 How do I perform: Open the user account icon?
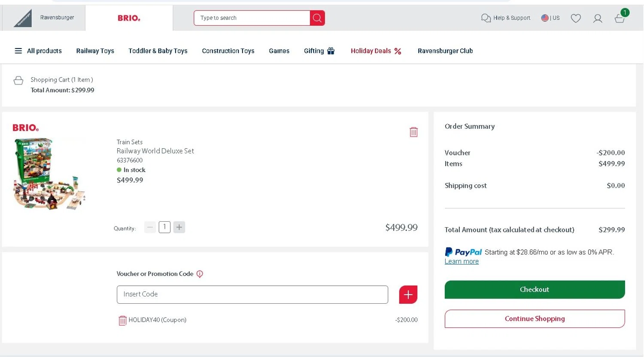click(x=598, y=18)
